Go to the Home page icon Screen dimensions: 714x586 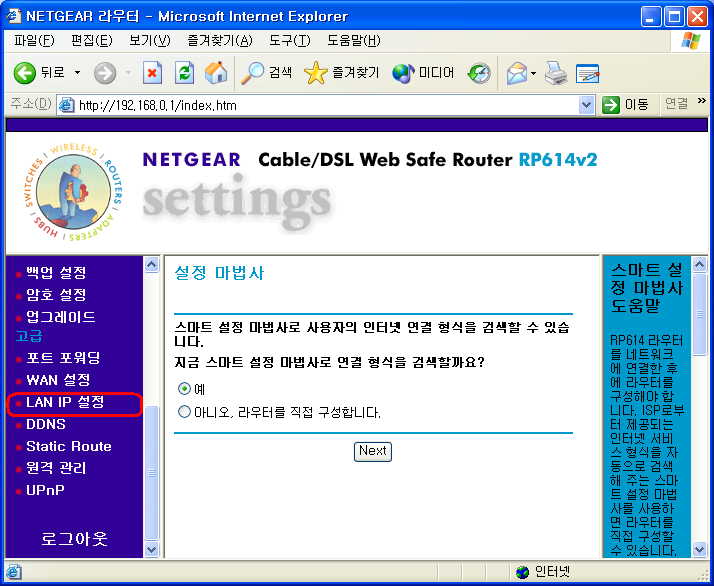coord(216,73)
